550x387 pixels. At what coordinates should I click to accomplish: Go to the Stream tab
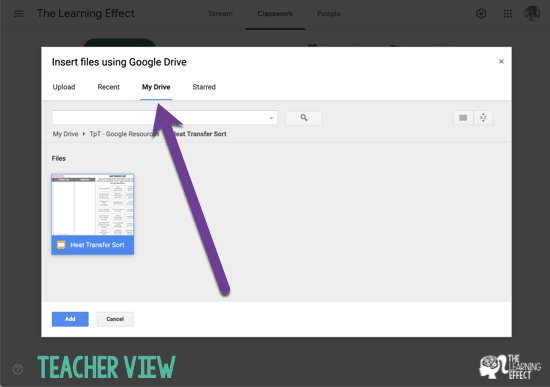pos(220,14)
